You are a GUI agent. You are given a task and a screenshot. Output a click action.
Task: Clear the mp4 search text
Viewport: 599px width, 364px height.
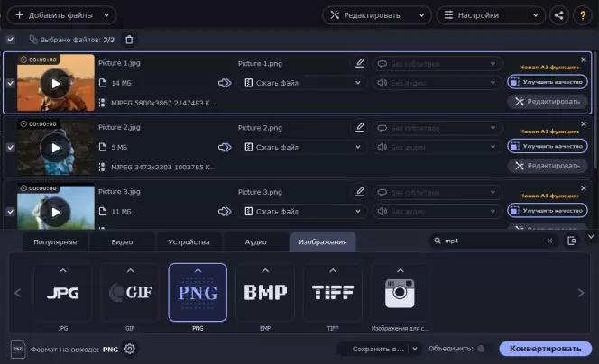(x=549, y=241)
